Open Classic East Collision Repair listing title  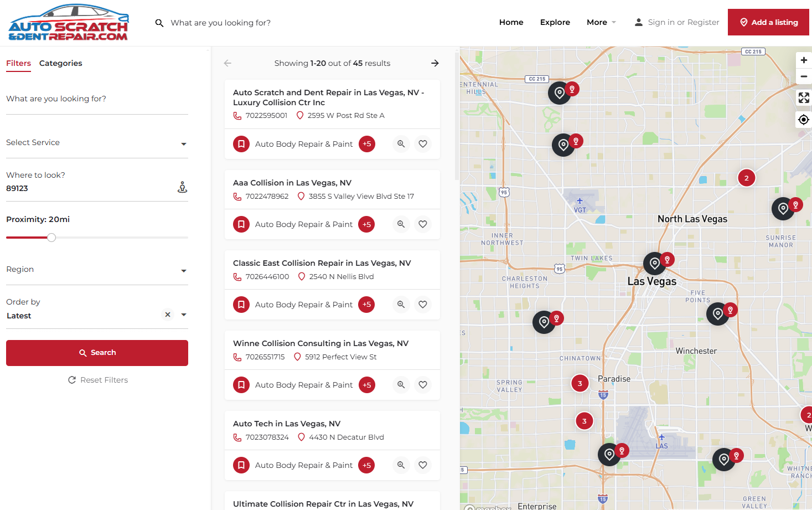[x=322, y=263]
